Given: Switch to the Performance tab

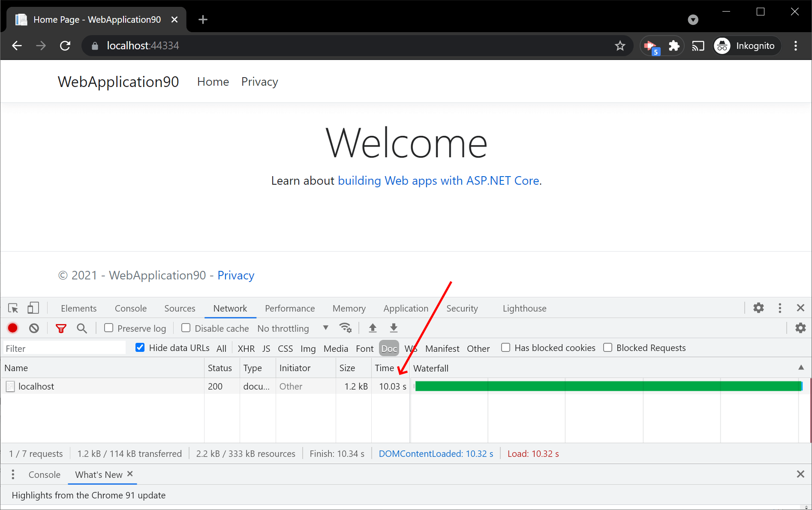Looking at the screenshot, I should [290, 308].
